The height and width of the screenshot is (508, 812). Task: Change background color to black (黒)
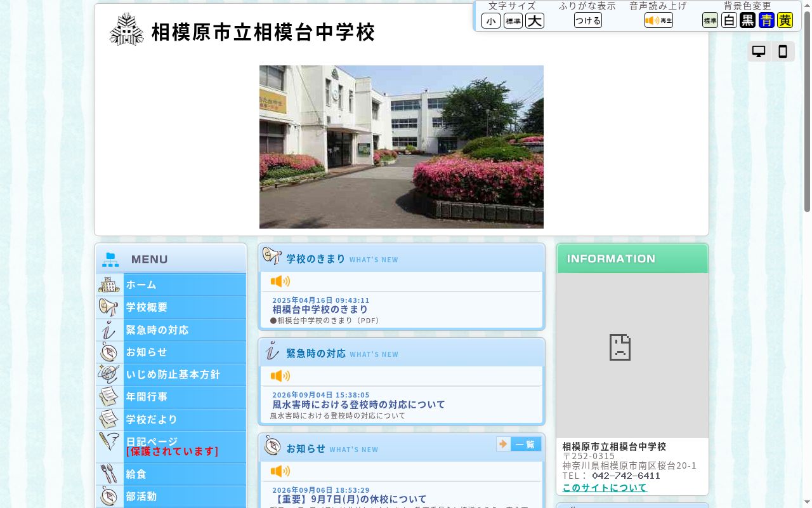point(748,20)
